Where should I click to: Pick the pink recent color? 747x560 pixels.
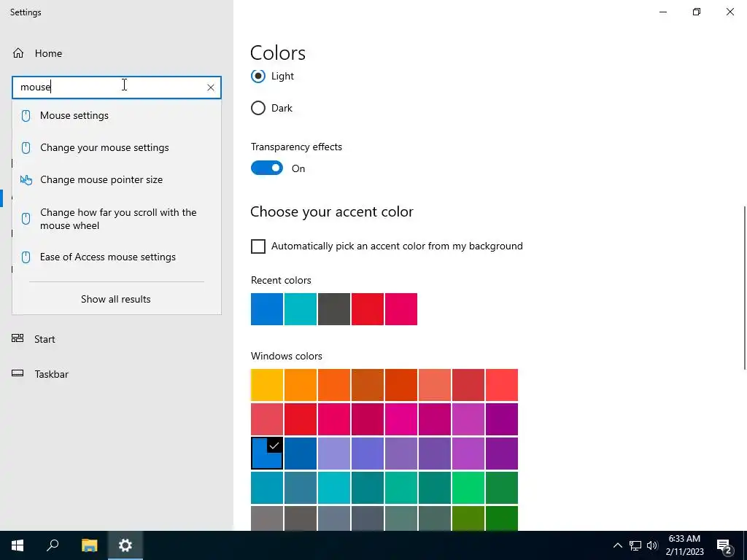click(401, 309)
